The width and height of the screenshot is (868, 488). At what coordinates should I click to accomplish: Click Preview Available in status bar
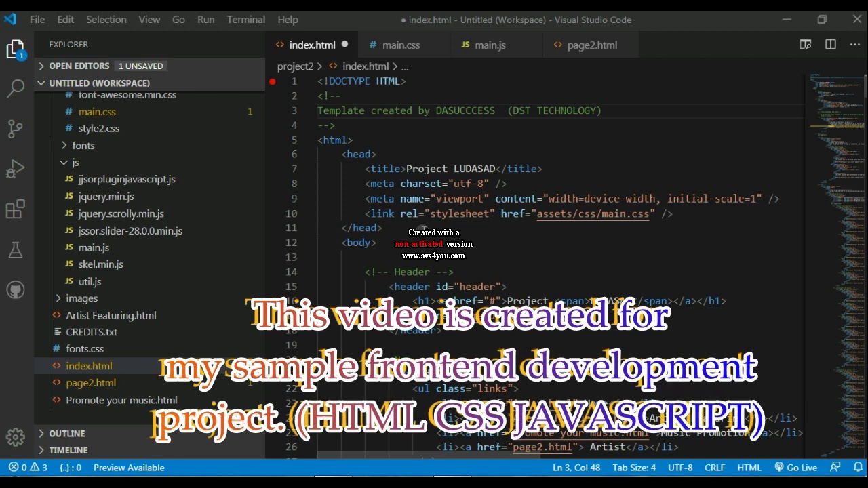[129, 468]
